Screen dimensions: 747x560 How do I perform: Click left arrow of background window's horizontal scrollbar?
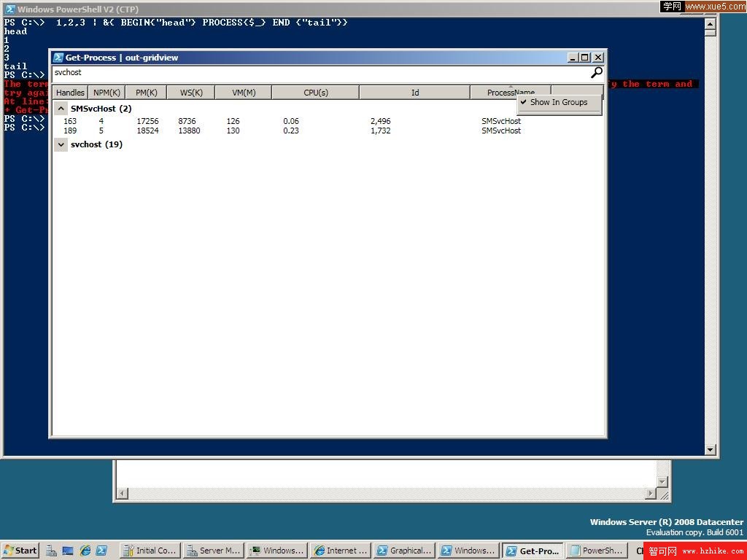click(x=123, y=494)
